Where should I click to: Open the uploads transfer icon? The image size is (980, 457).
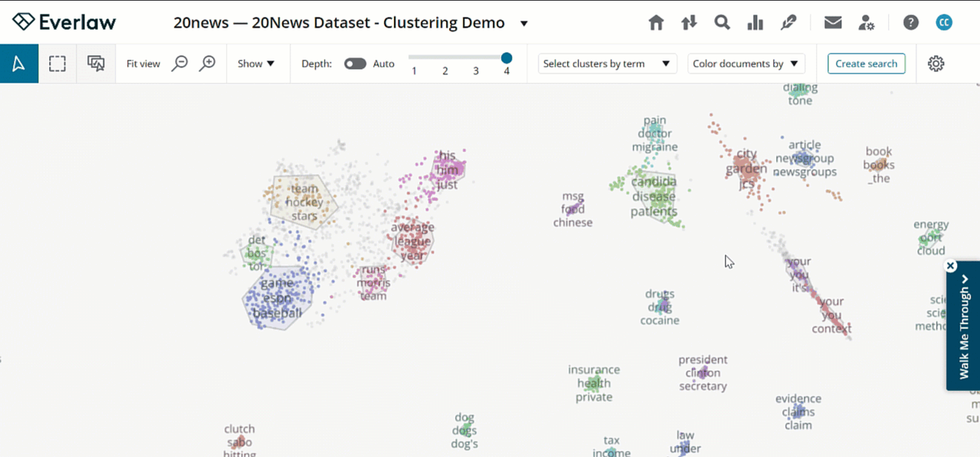coord(689,23)
